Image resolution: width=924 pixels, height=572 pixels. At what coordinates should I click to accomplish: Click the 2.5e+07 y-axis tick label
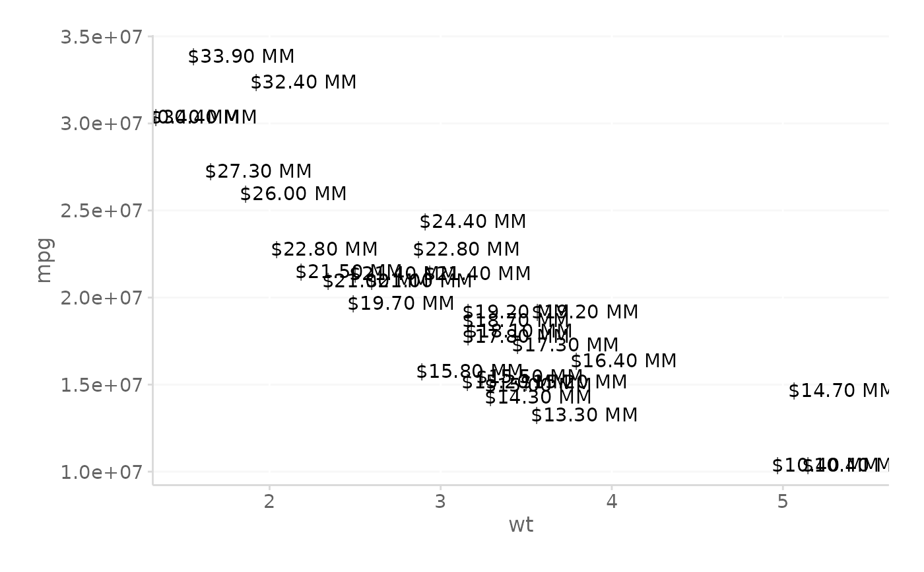[x=102, y=211]
